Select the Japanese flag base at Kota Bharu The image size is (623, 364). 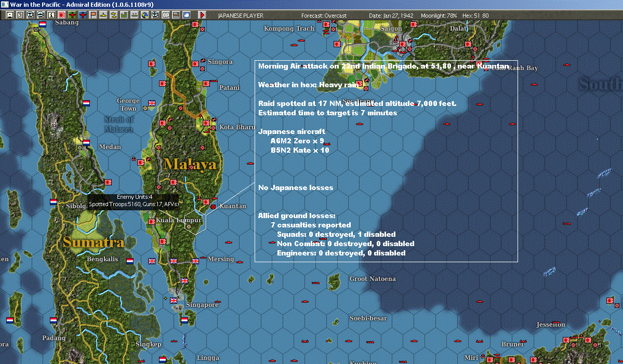click(206, 123)
